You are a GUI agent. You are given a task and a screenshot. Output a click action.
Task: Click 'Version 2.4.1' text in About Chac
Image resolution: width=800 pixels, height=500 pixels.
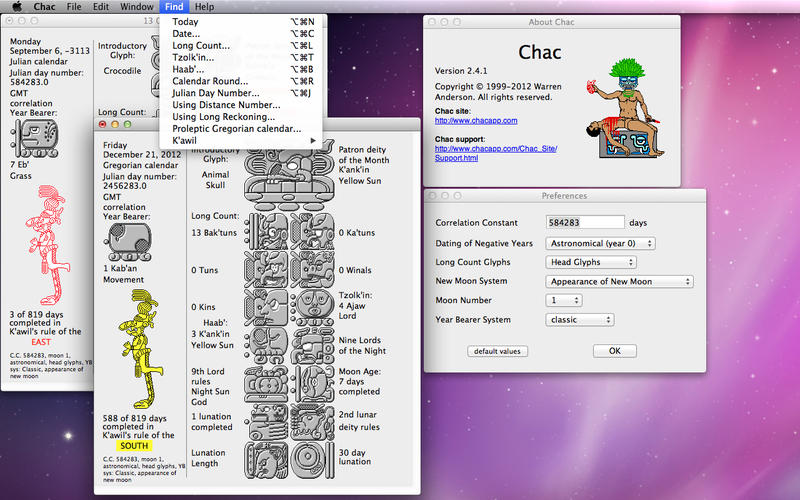click(x=461, y=71)
